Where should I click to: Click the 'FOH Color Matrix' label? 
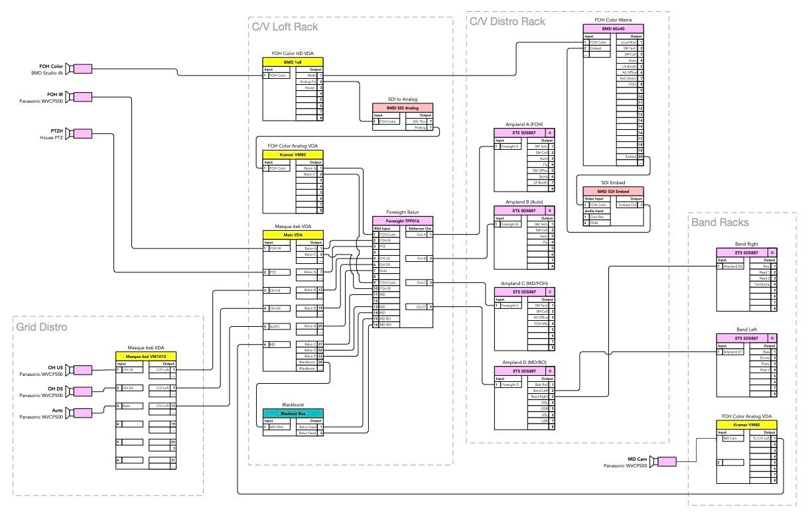pyautogui.click(x=613, y=20)
